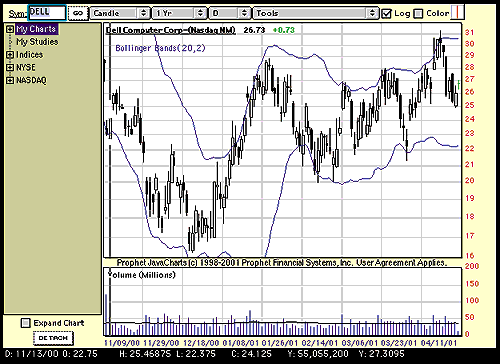The width and height of the screenshot is (500, 364).
Task: Click the Volume (Millions) panel label
Action: (x=141, y=275)
